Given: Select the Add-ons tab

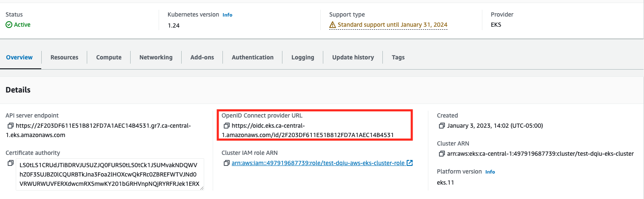Looking at the screenshot, I should pos(202,57).
